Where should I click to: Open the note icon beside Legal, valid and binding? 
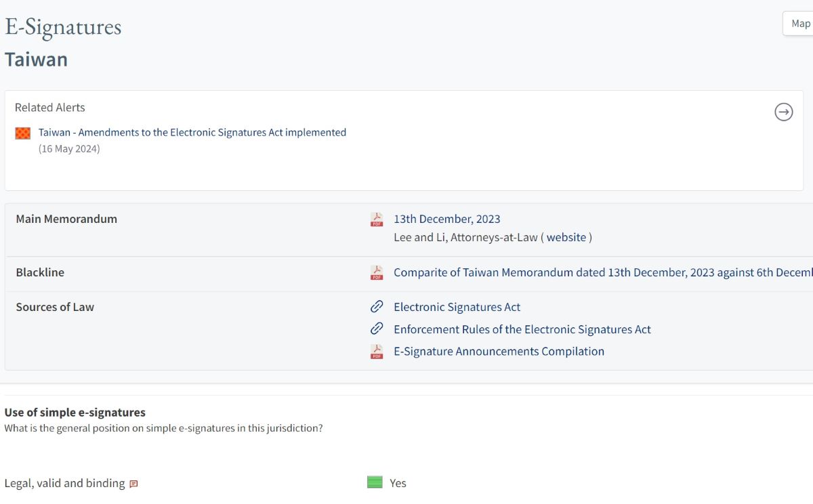tap(133, 484)
